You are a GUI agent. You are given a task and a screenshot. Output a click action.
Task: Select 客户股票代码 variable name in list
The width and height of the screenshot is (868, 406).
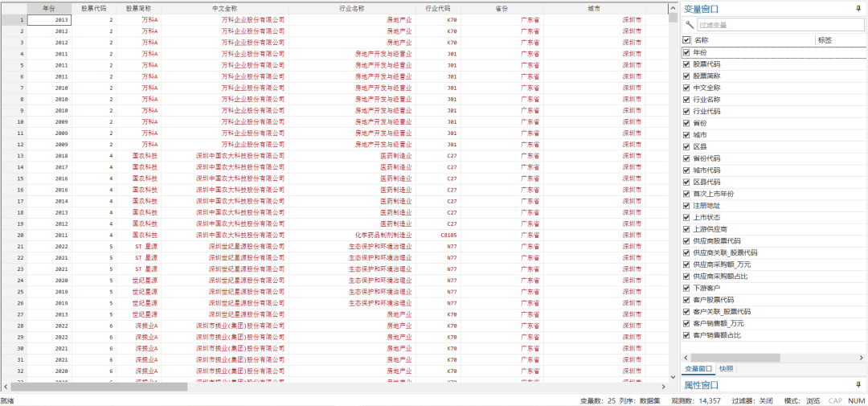point(714,300)
